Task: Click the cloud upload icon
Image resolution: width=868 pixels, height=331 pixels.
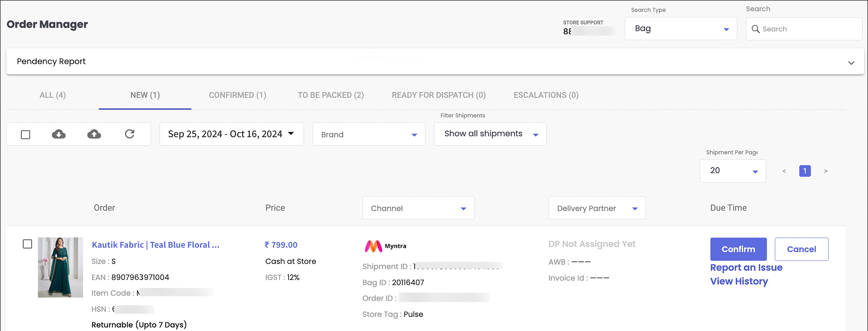Action: [94, 134]
